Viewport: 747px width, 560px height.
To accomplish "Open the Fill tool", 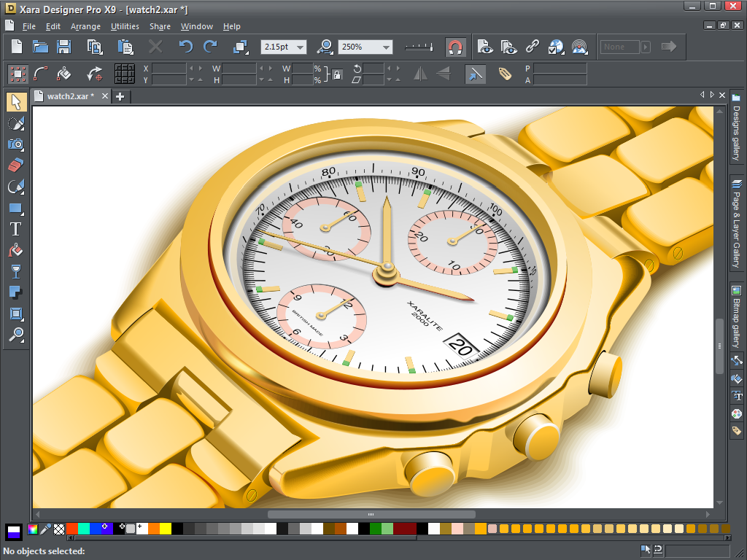I will pyautogui.click(x=16, y=250).
